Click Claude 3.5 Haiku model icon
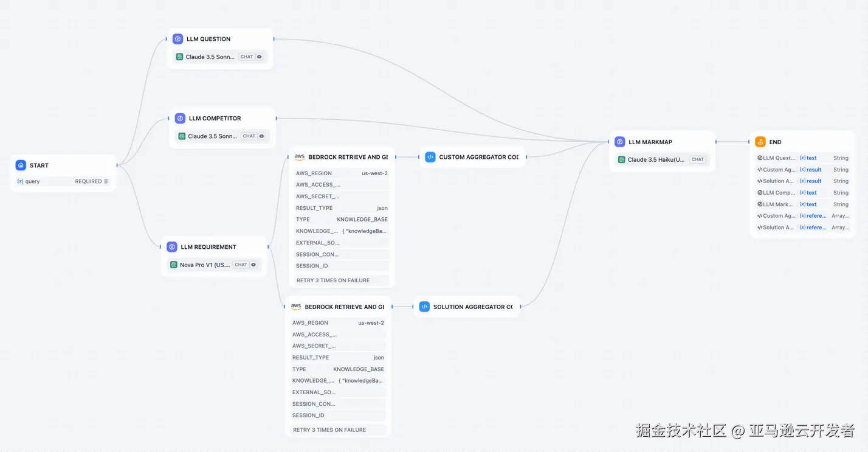Viewport: 868px width, 452px height. (622, 159)
